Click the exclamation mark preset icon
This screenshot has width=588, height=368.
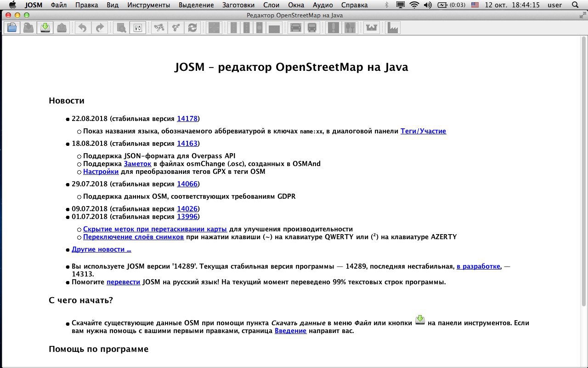coord(334,28)
